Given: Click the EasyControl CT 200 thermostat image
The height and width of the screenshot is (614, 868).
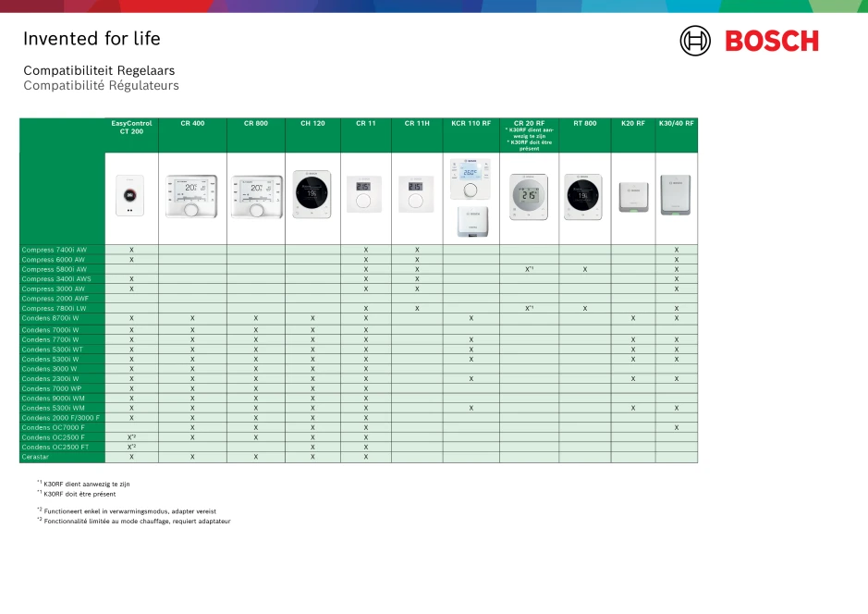Looking at the screenshot, I should 131,197.
